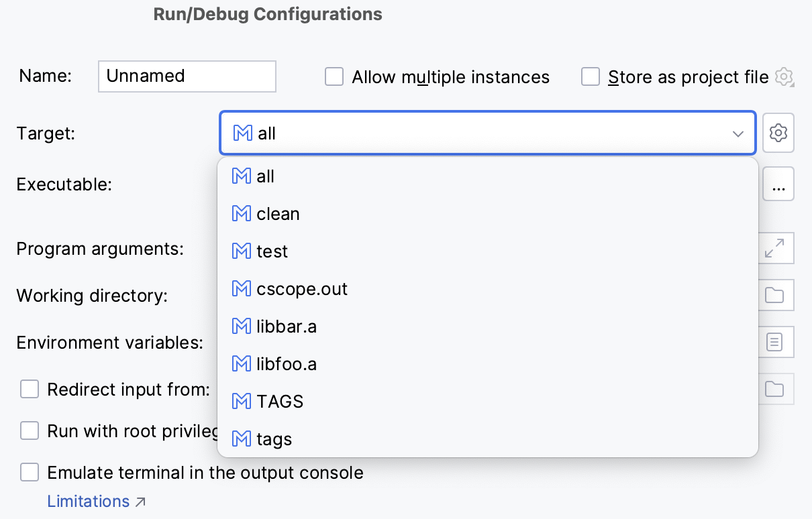Browse for an Executable with the ellipsis button

point(778,184)
